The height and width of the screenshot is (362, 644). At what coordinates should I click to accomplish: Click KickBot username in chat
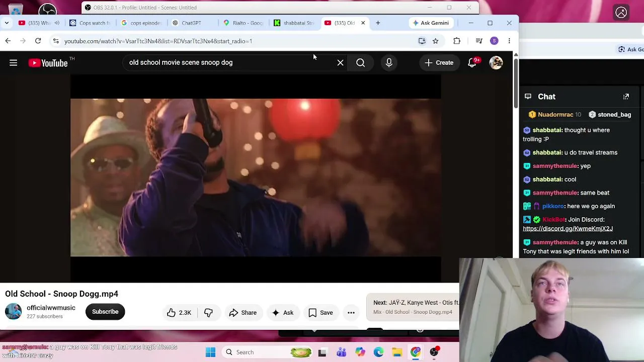click(x=553, y=220)
